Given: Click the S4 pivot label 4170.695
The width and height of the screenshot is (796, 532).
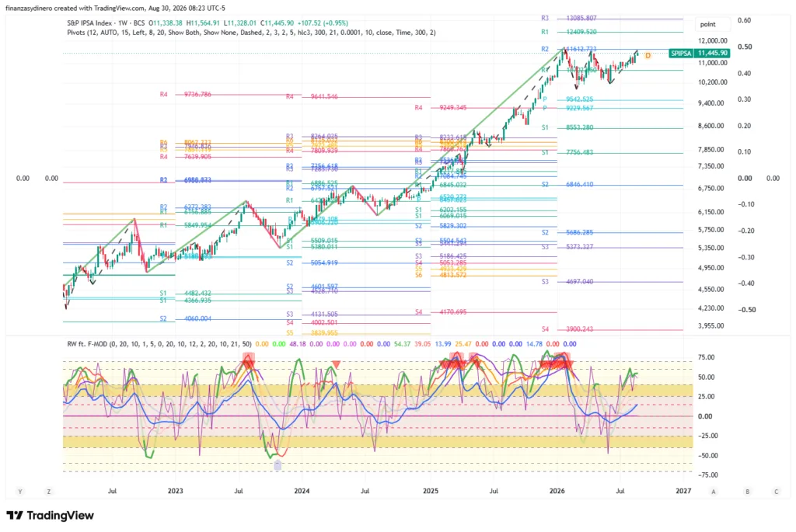Looking at the screenshot, I should [453, 312].
